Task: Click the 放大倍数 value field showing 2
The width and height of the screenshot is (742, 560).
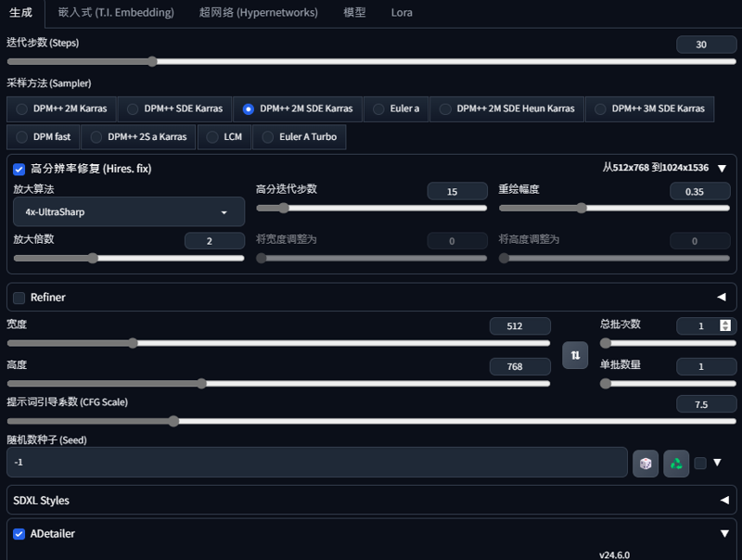Action: (214, 241)
